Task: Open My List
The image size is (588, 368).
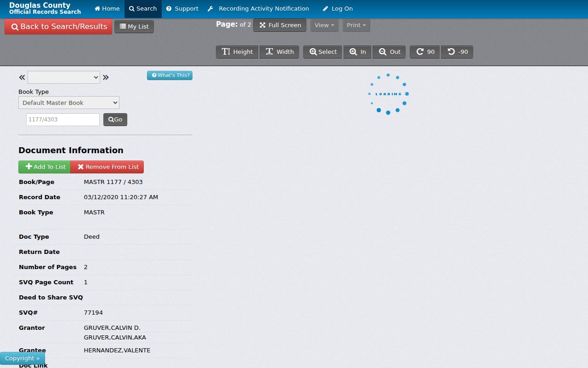Action: tap(134, 27)
